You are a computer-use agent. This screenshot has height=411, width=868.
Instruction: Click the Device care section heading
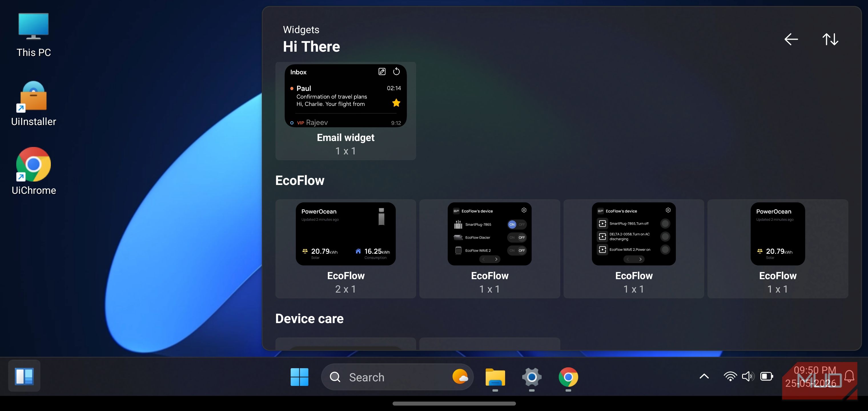tap(309, 319)
